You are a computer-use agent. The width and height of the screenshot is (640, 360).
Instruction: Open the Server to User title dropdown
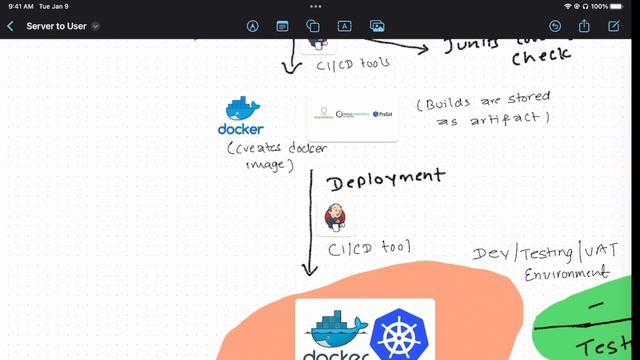(x=95, y=26)
